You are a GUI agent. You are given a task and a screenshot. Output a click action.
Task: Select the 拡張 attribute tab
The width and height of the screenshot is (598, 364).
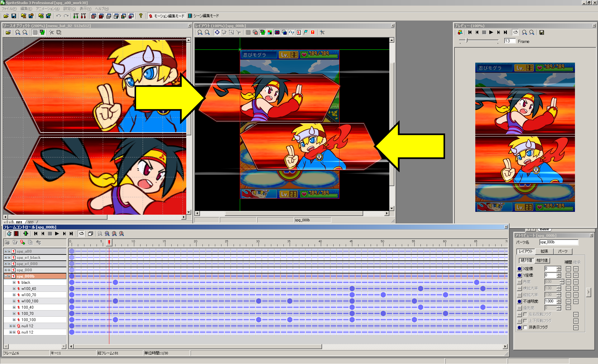(544, 251)
